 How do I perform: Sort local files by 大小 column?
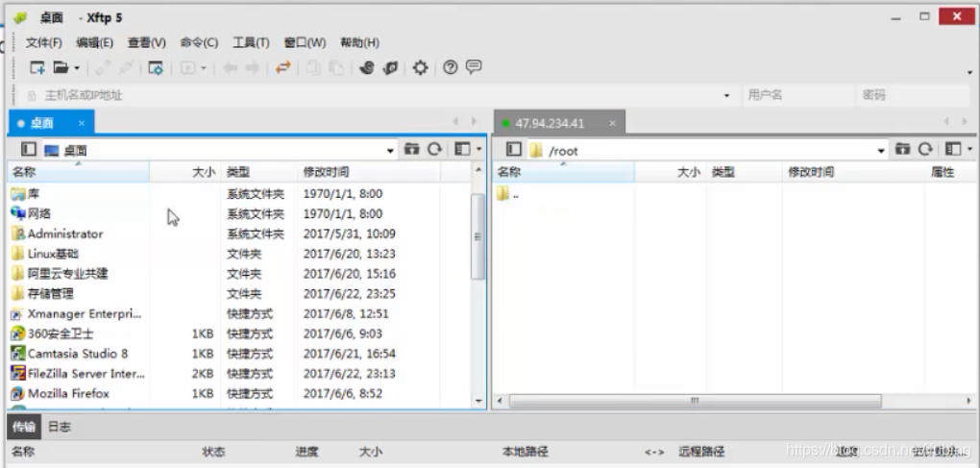tap(185, 172)
